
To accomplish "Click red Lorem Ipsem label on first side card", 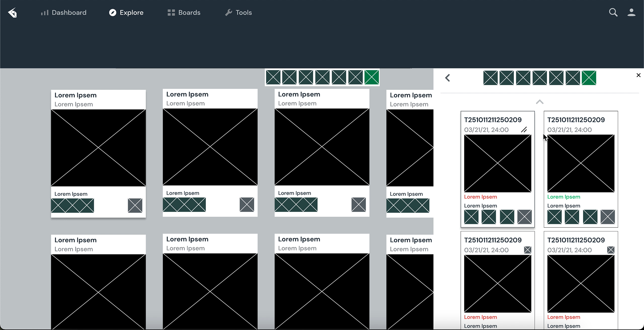I will click(x=481, y=197).
